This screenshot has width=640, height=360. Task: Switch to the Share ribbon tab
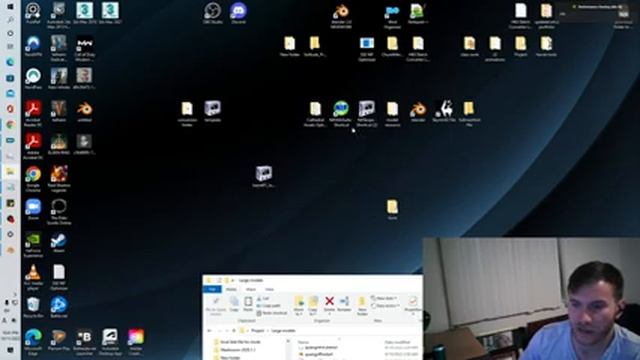tap(251, 289)
